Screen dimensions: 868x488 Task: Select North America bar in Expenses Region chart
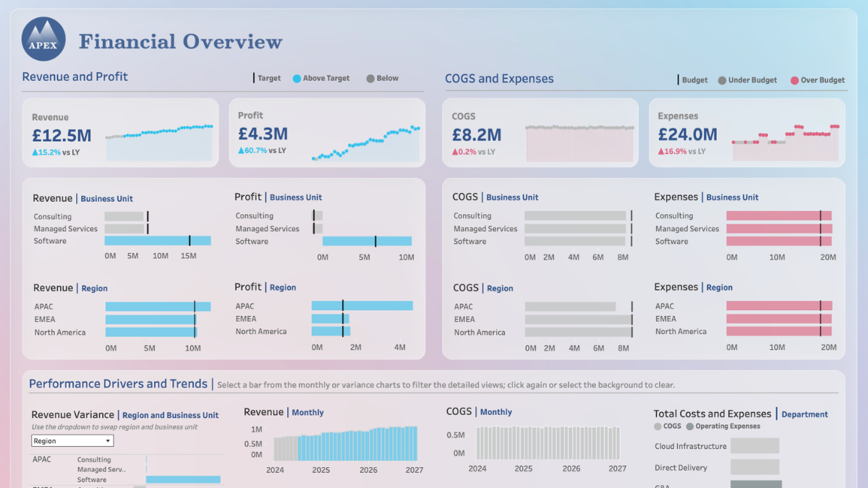click(779, 331)
